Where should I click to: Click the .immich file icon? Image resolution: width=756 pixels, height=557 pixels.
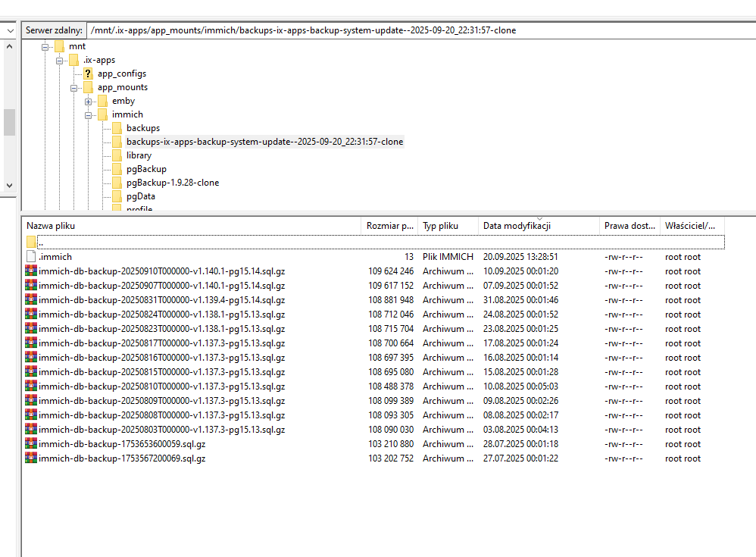[31, 257]
